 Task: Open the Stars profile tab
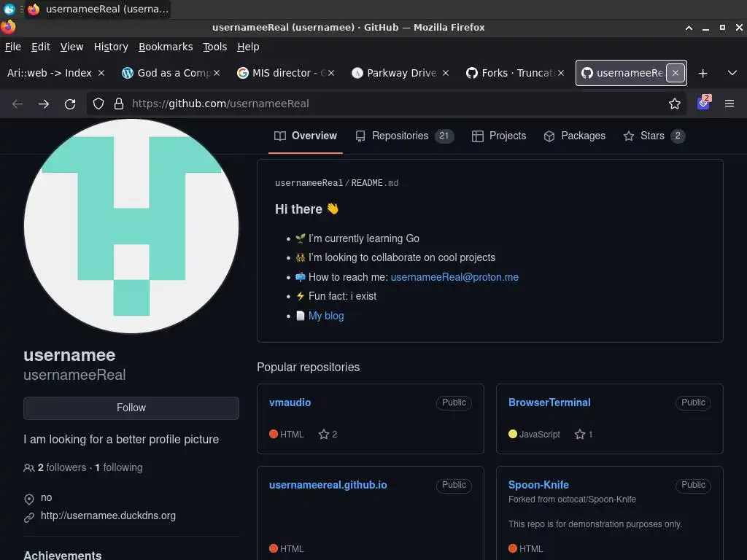[x=654, y=136]
